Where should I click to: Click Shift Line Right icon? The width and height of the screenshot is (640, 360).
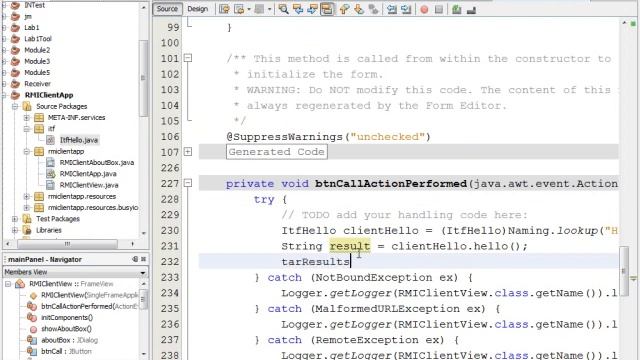click(x=406, y=9)
